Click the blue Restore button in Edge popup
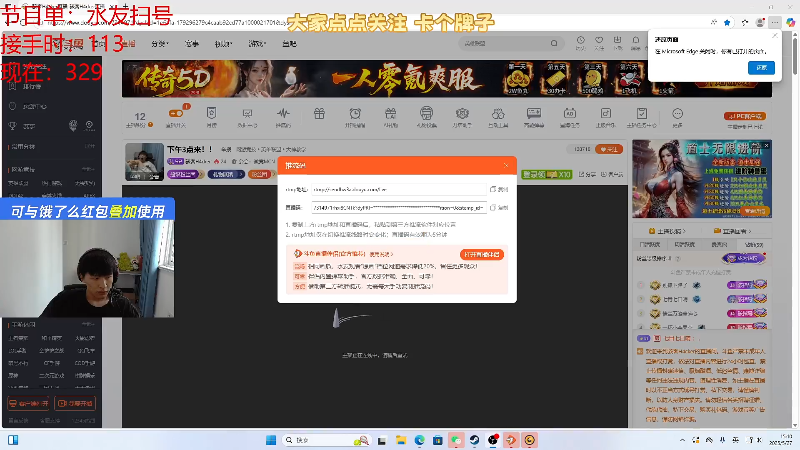Viewport: 800px width, 450px height. coord(761,67)
